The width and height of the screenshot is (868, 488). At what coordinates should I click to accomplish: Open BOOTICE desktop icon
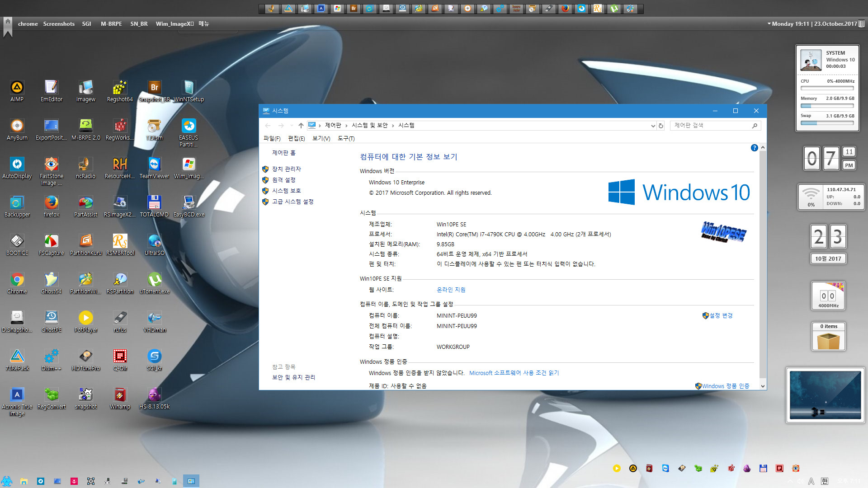pos(17,244)
